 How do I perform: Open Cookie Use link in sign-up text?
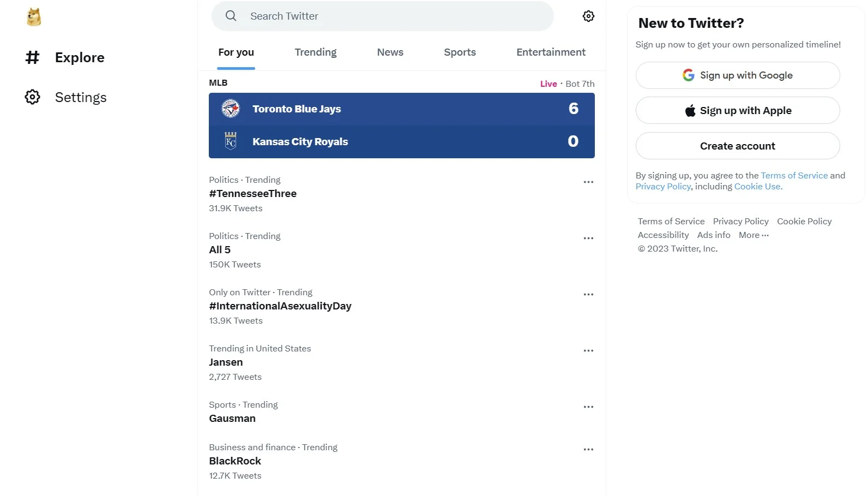tap(758, 187)
